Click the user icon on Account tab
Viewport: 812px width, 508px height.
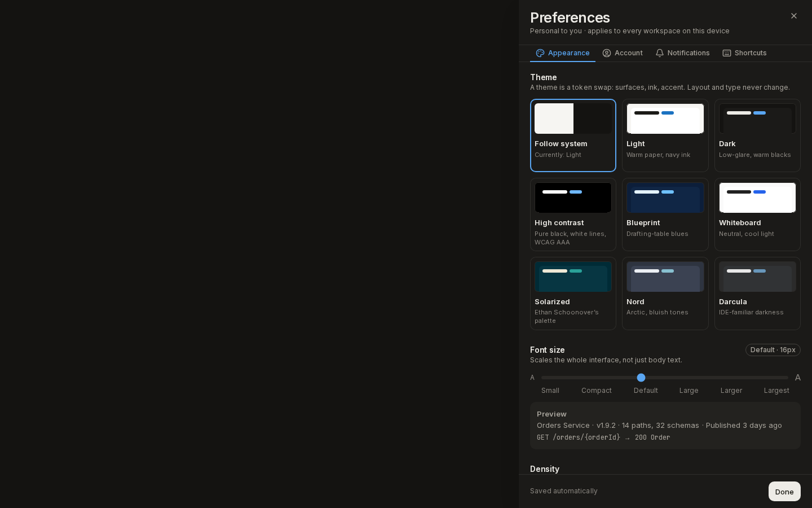(607, 53)
